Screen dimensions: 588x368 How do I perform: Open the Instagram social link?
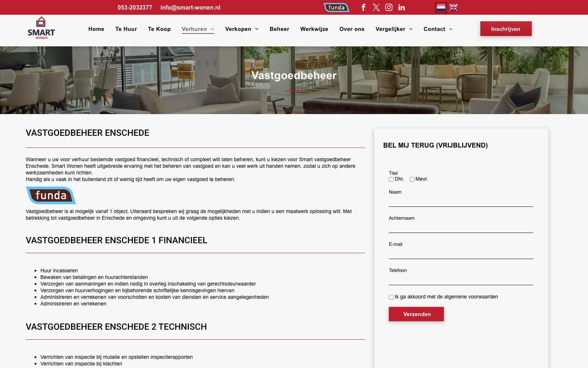(389, 7)
